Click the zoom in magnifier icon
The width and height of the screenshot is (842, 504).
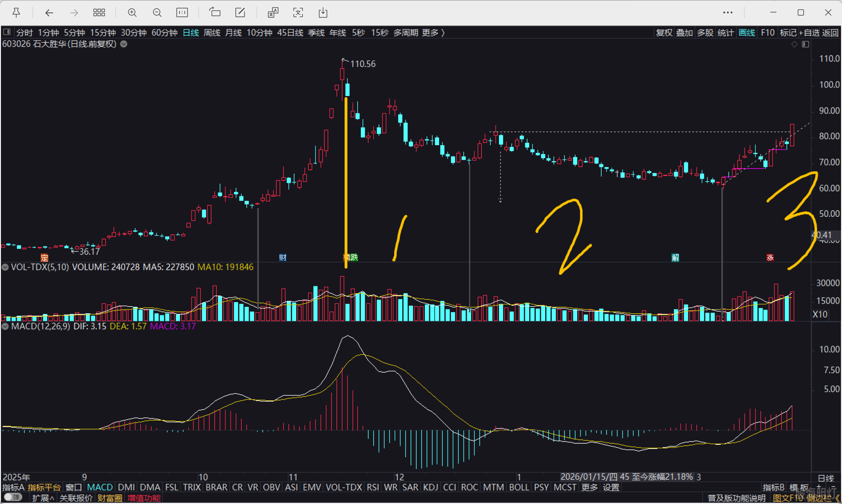tap(132, 13)
